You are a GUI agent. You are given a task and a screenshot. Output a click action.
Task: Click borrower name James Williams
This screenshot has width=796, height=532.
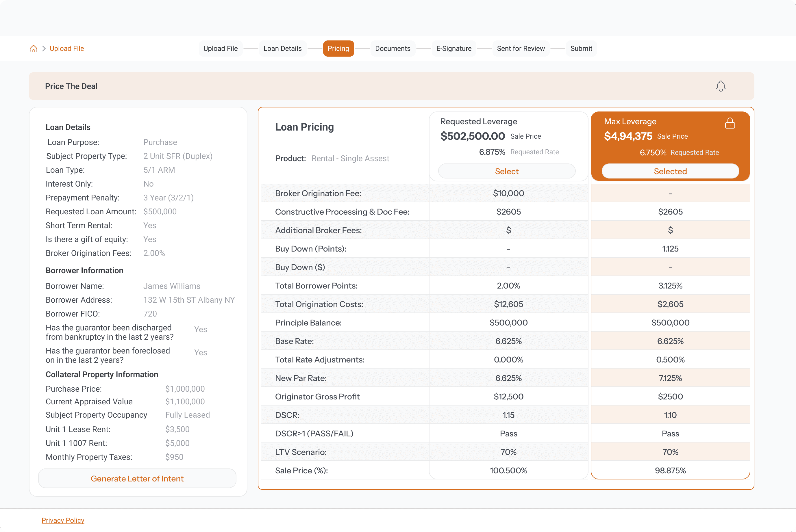tap(172, 286)
